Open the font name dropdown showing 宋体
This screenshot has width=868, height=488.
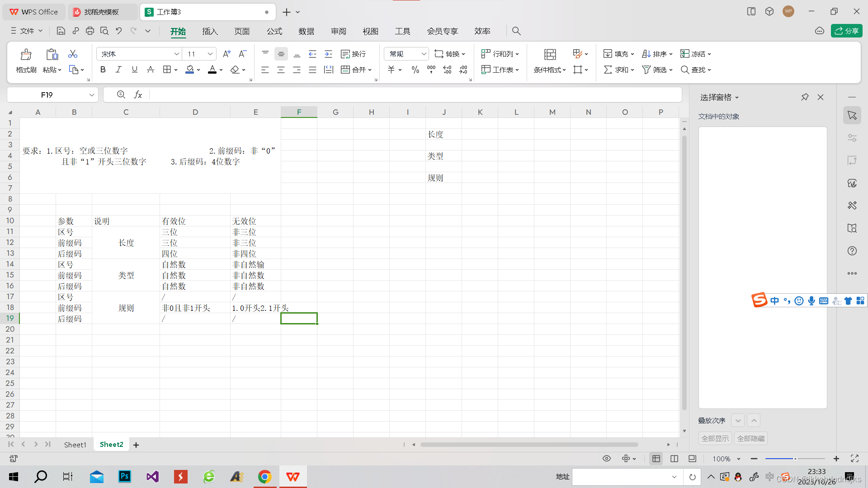click(176, 54)
